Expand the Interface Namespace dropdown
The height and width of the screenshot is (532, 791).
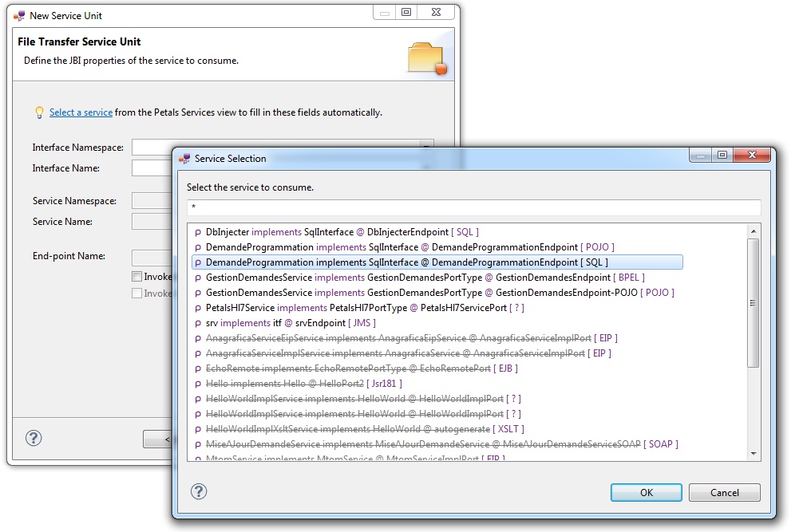pos(427,148)
